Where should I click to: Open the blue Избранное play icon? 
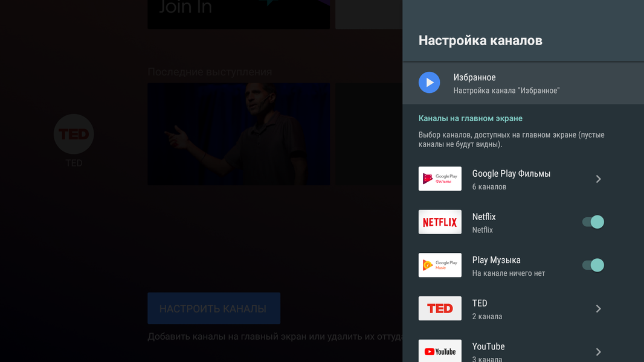[x=429, y=83]
